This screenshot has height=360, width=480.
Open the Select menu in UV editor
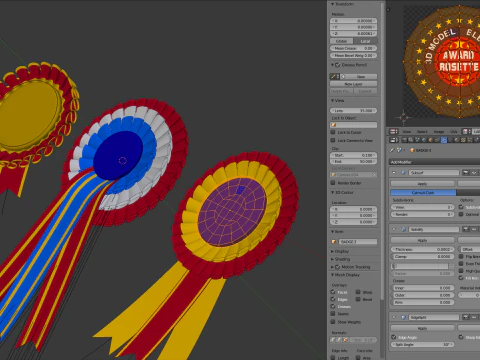pos(422,132)
